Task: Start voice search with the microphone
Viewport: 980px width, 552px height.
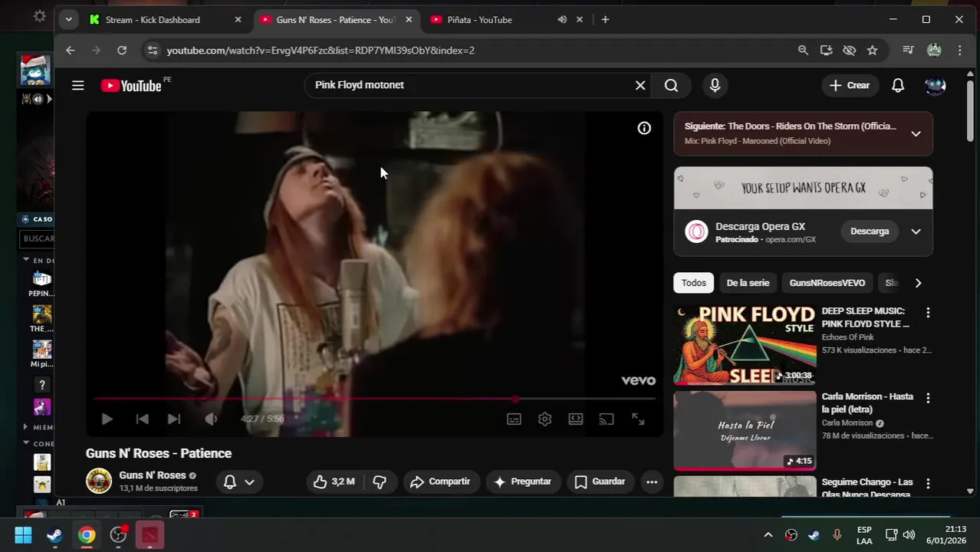Action: pyautogui.click(x=715, y=85)
